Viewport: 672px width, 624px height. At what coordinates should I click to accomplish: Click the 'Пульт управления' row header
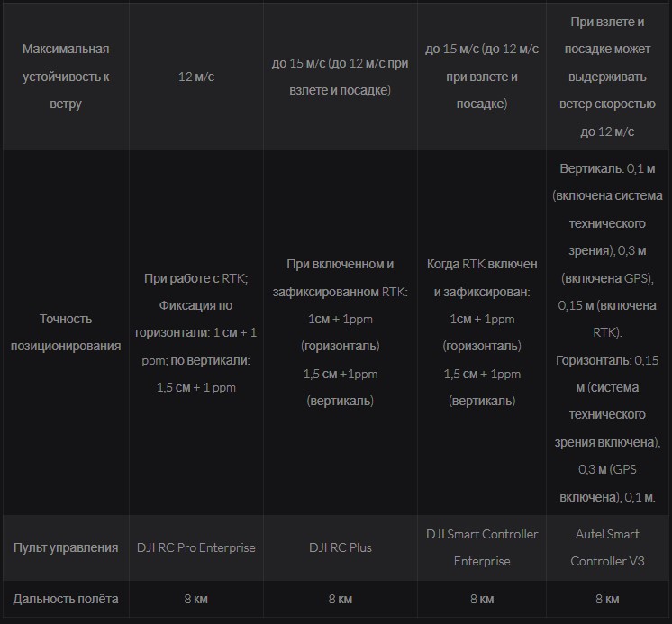pyautogui.click(x=66, y=547)
